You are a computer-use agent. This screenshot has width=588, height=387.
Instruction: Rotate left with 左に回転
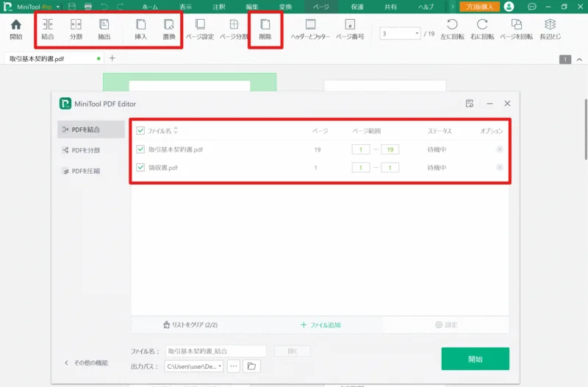click(x=452, y=29)
